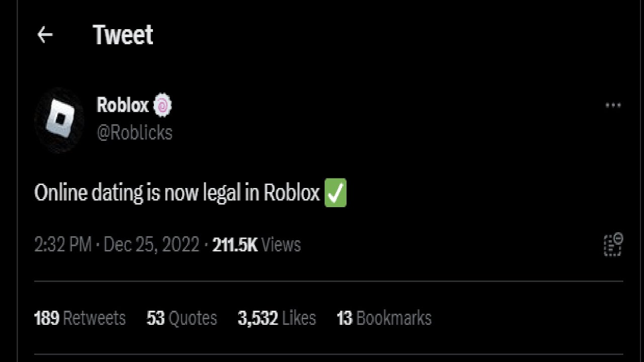The height and width of the screenshot is (362, 644).
Task: Open the three-dot more options menu
Action: (613, 106)
